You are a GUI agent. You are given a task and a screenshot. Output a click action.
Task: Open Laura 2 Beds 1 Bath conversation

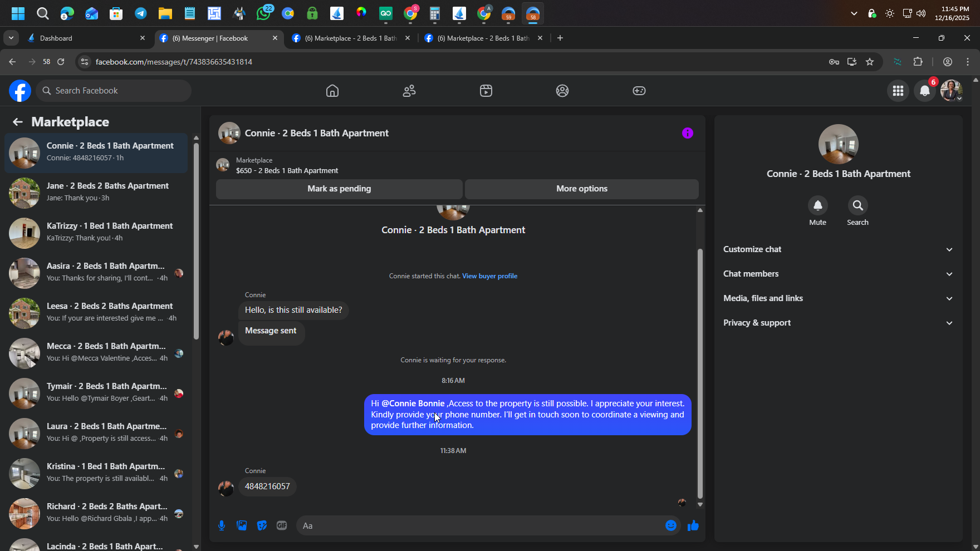click(x=96, y=433)
